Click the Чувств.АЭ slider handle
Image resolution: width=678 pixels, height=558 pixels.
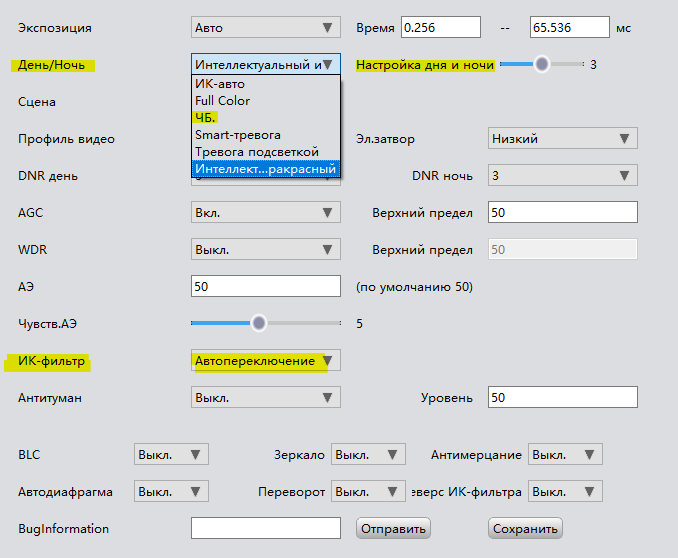pyautogui.click(x=259, y=323)
